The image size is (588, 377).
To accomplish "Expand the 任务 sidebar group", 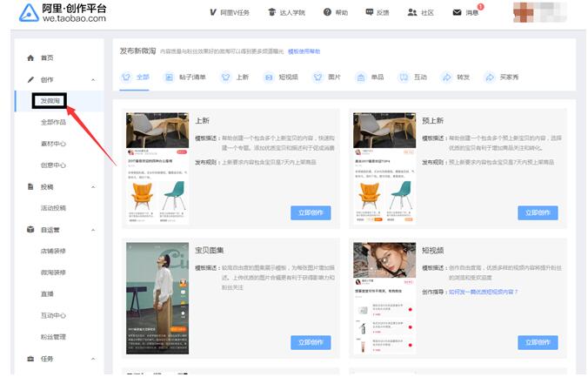I will (92, 358).
